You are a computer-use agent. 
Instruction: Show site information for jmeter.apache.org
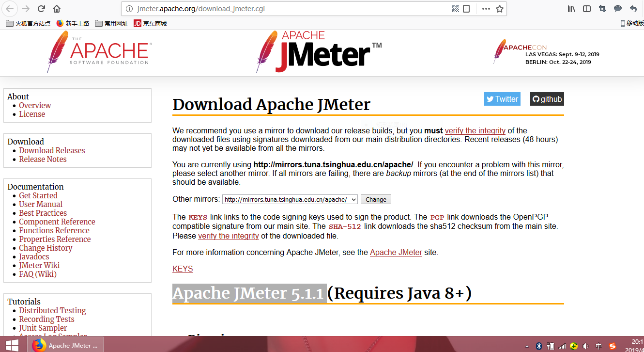click(x=129, y=9)
